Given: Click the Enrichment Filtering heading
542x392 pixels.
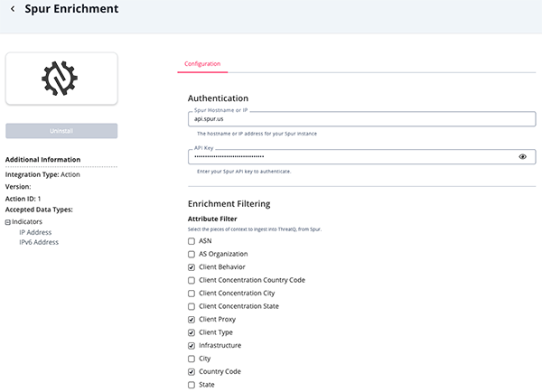Looking at the screenshot, I should 229,204.
